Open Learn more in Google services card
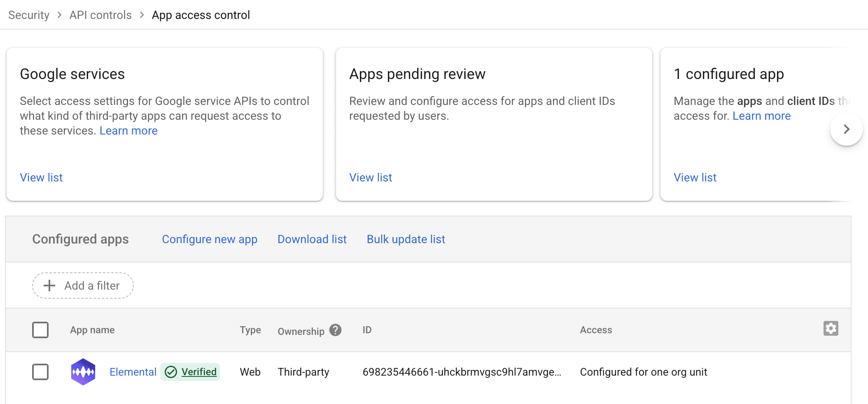The width and height of the screenshot is (868, 404). click(128, 131)
